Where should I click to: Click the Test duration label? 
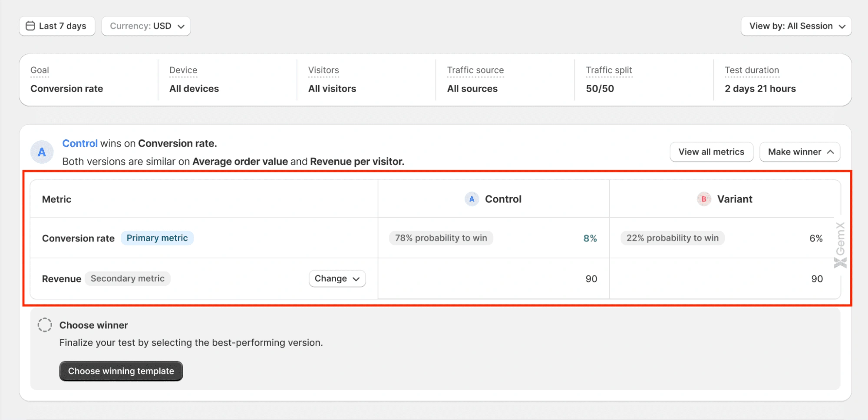[x=752, y=70]
